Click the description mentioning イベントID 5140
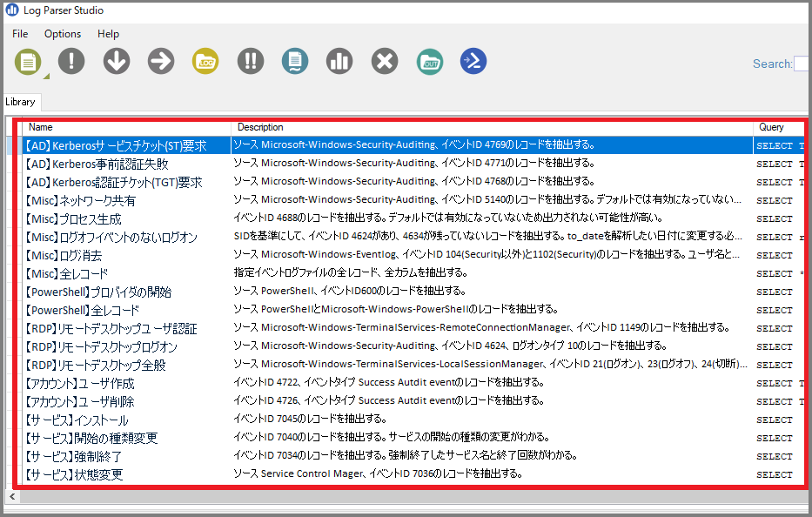 tap(487, 199)
